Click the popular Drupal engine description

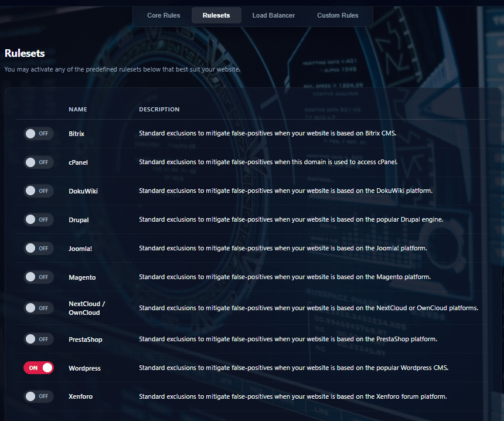(291, 219)
